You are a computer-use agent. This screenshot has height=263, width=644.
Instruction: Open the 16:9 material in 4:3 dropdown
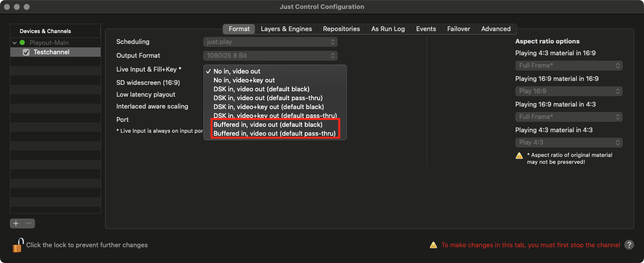point(569,116)
